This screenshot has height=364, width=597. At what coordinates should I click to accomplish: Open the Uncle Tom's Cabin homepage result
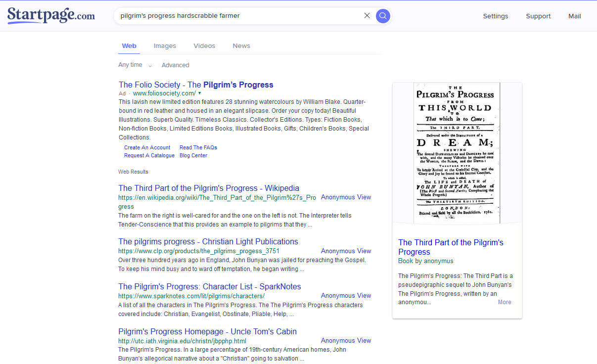tap(207, 331)
